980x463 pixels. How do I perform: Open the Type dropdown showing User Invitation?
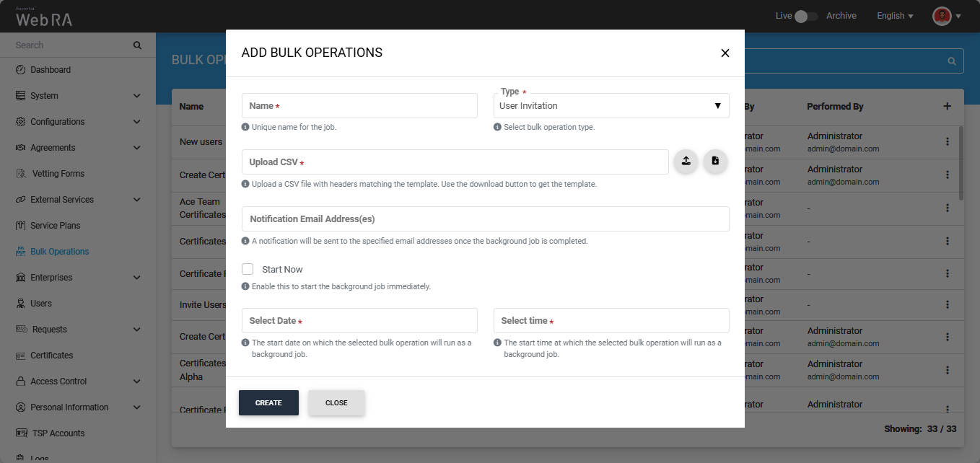(x=611, y=106)
